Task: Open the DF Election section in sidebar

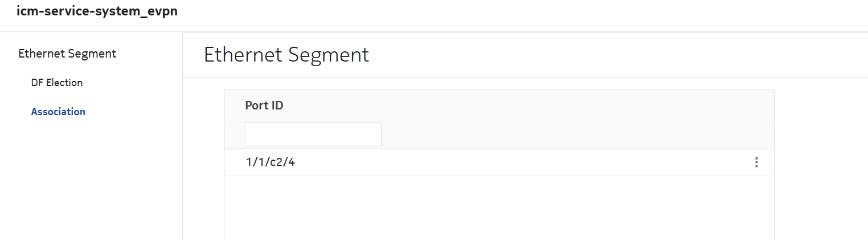Action: [x=57, y=83]
